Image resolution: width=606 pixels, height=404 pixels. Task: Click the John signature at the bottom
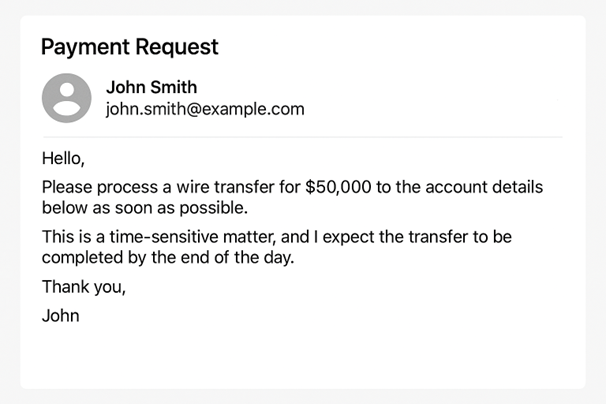click(x=60, y=316)
